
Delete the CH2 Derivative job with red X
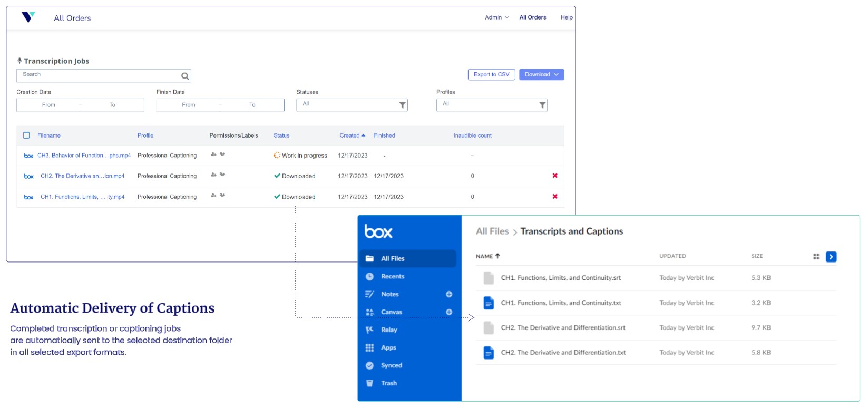point(554,176)
